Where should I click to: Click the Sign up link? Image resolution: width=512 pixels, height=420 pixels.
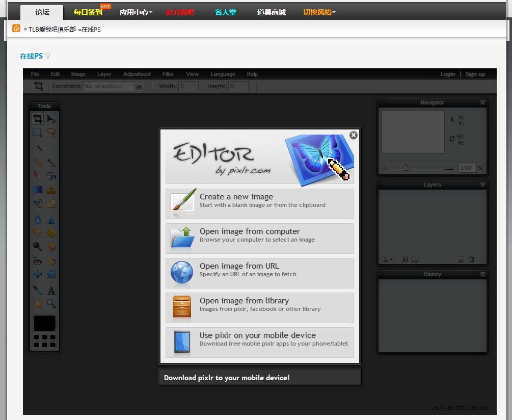click(x=475, y=74)
